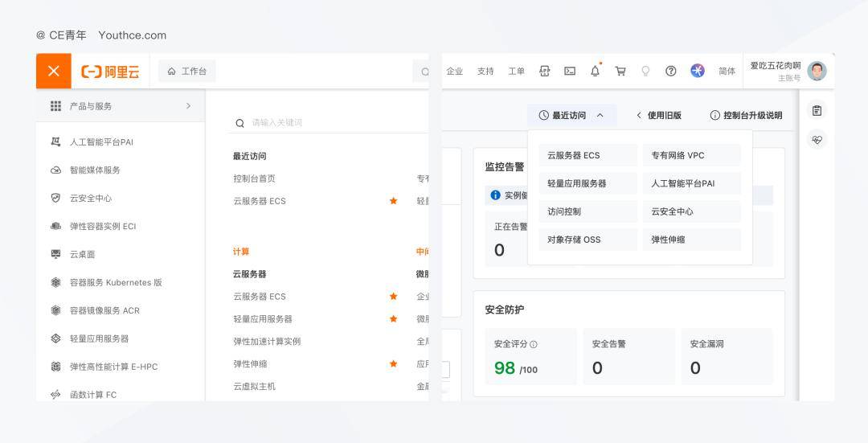Click the 98 security score value
Screen dimensions: 868x443
[x=504, y=367]
